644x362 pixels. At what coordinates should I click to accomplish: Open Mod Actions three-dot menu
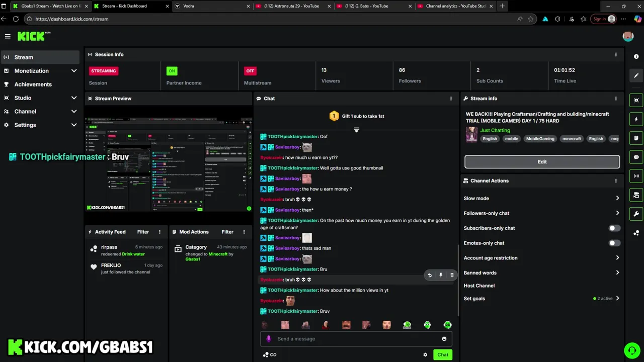click(244, 232)
